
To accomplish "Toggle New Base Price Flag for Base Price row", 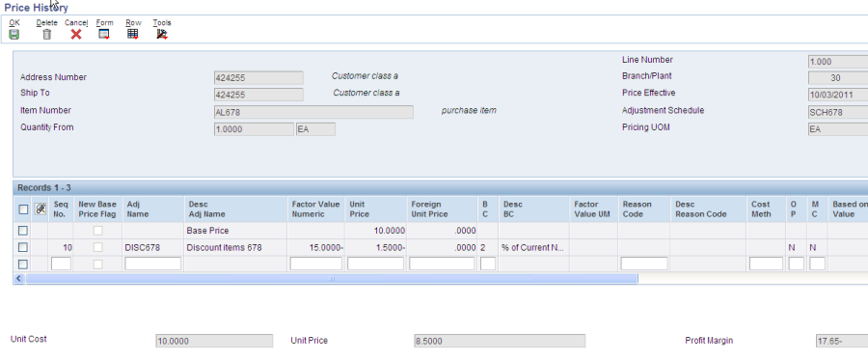I will [98, 231].
